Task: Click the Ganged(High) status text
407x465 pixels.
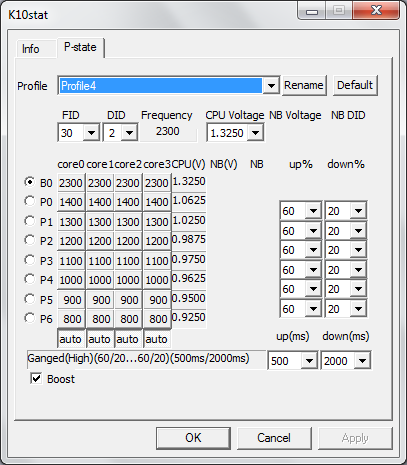Action: (x=146, y=359)
